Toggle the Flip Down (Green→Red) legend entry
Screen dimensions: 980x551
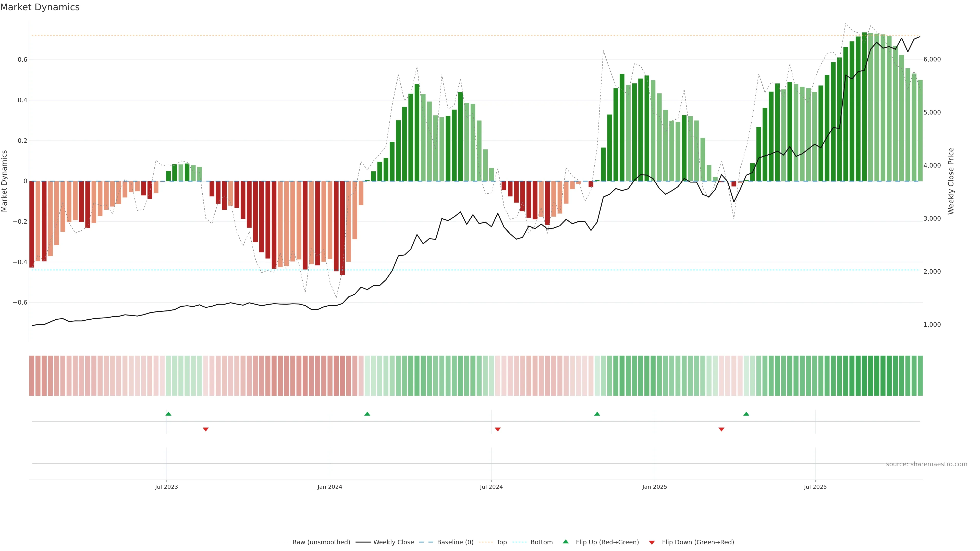click(698, 542)
